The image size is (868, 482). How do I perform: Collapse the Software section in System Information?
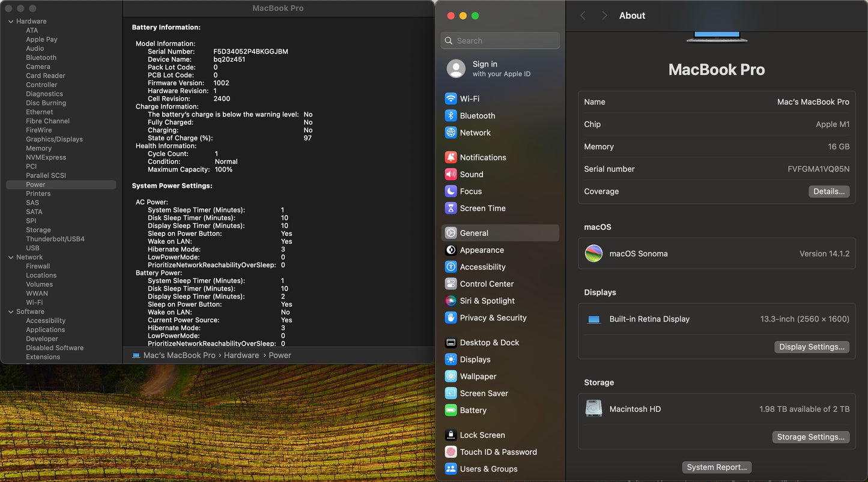tap(11, 312)
